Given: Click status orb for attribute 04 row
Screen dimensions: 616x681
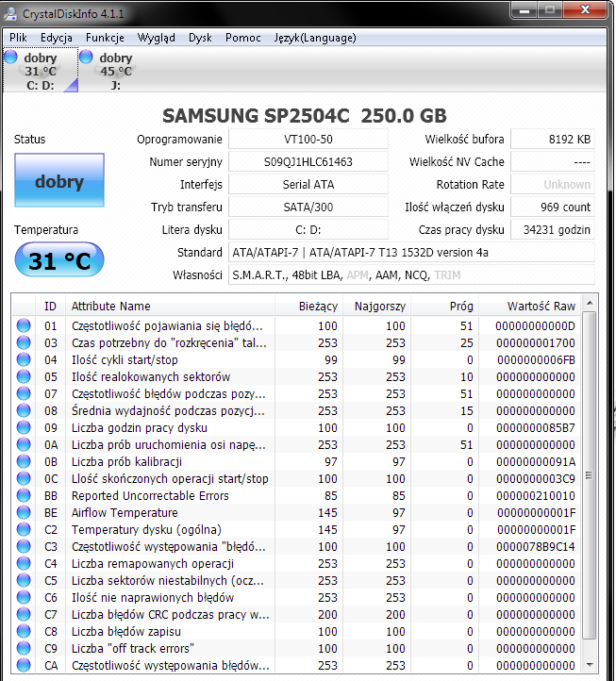Looking at the screenshot, I should 24,359.
